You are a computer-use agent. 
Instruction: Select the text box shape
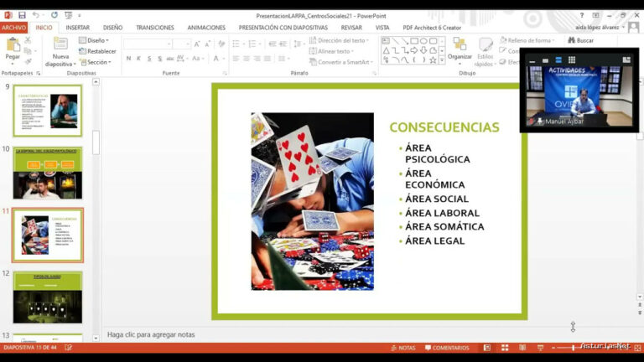(386, 41)
